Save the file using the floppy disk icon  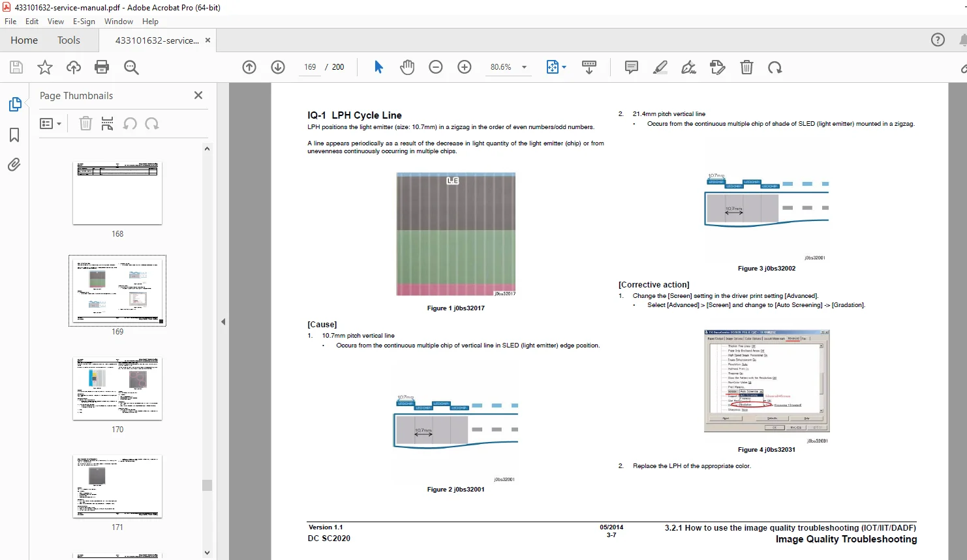(x=16, y=67)
